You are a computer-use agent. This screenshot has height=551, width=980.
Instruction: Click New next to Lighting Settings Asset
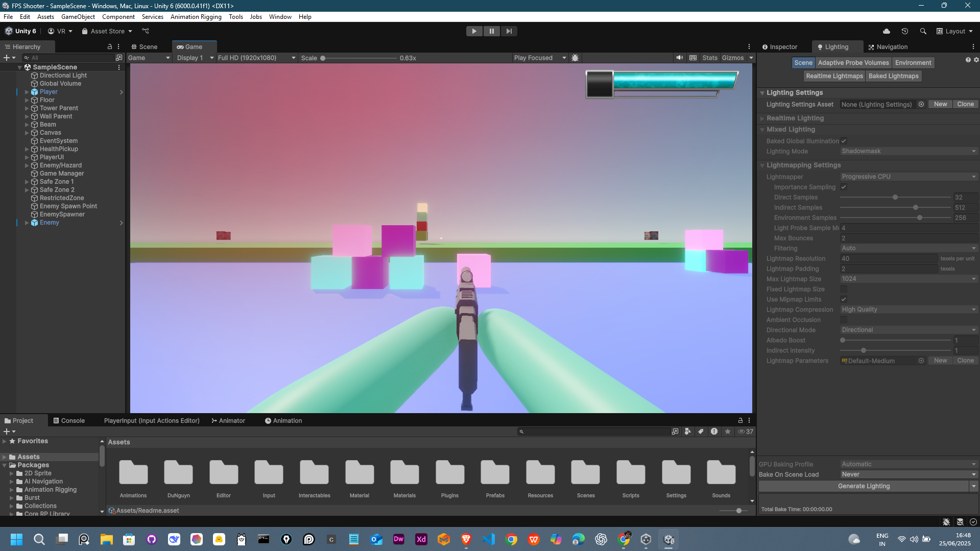tap(940, 104)
